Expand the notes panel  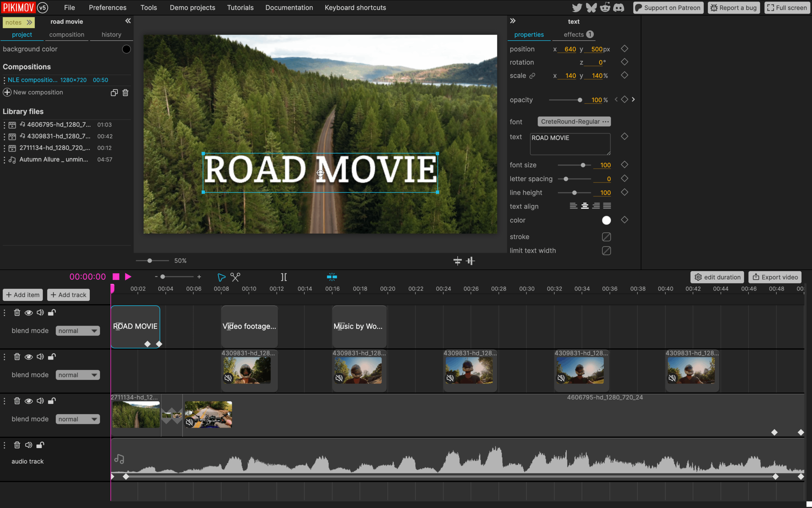click(19, 22)
